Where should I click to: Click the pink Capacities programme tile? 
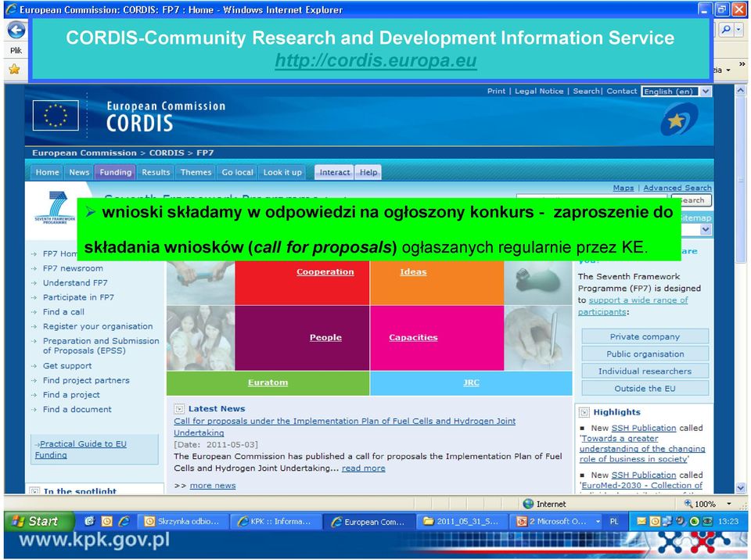click(437, 338)
